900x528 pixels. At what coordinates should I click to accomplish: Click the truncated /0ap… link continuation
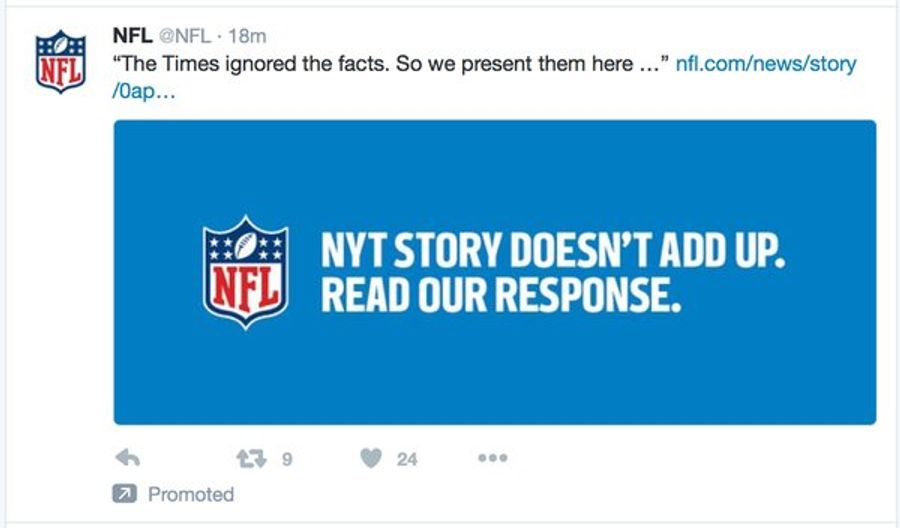point(143,91)
